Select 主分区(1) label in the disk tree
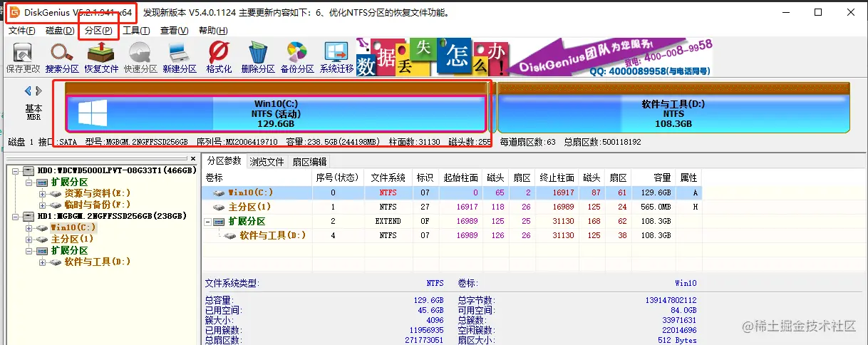The image size is (868, 345). tap(73, 239)
